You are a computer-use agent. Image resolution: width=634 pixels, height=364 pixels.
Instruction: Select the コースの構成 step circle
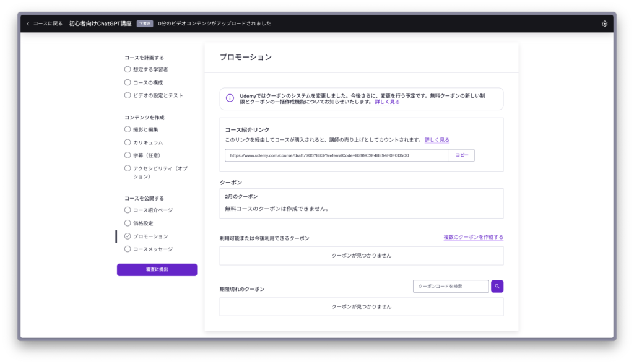tap(128, 82)
